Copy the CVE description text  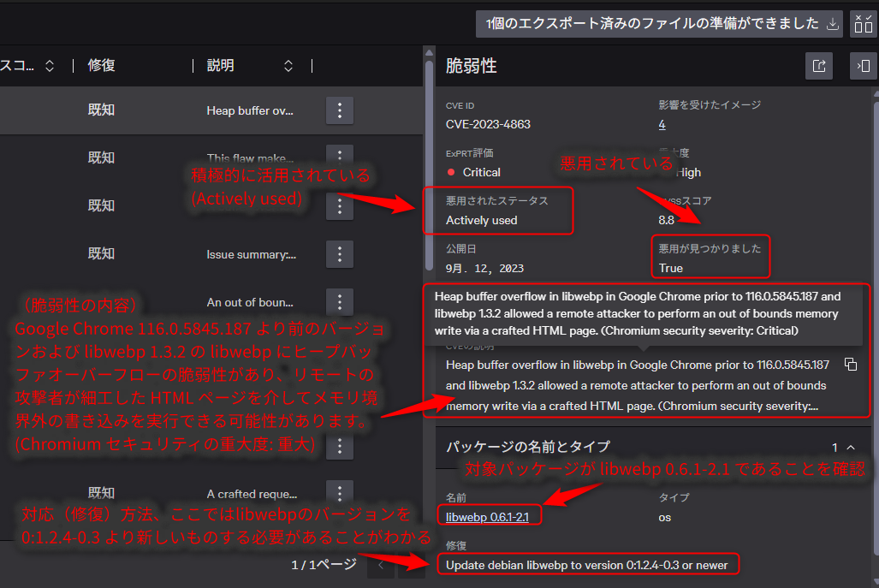click(x=851, y=364)
